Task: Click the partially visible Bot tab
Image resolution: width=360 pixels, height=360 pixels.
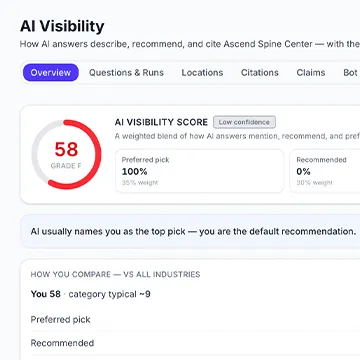Action: pyautogui.click(x=351, y=73)
